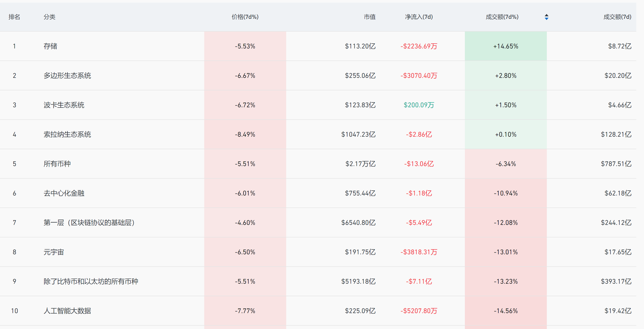Open the 元宇宙 category
Image resolution: width=644 pixels, height=329 pixels.
[x=54, y=252]
